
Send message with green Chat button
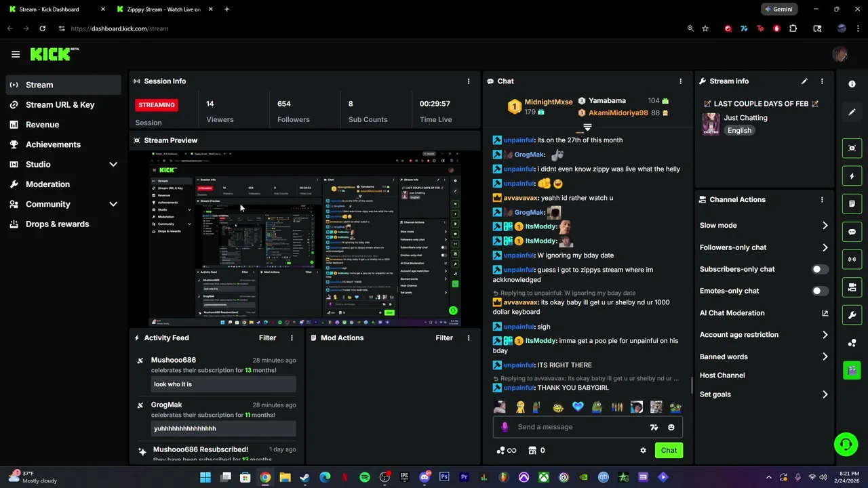(669, 450)
